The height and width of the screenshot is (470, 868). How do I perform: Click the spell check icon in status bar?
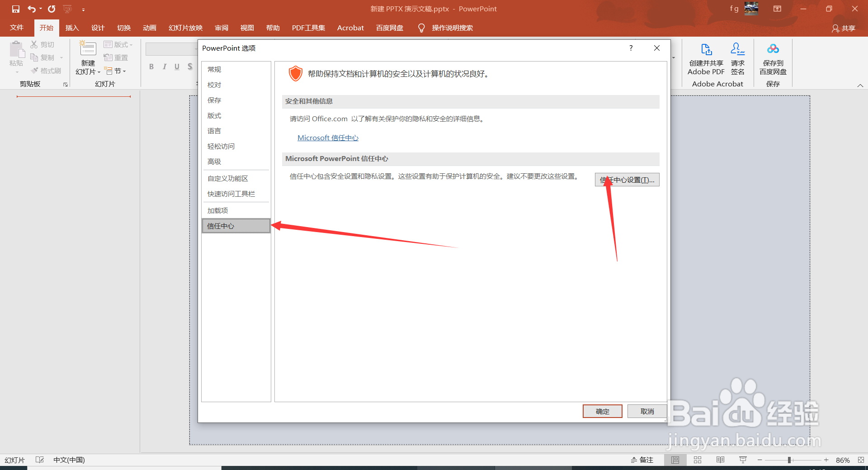click(40, 460)
